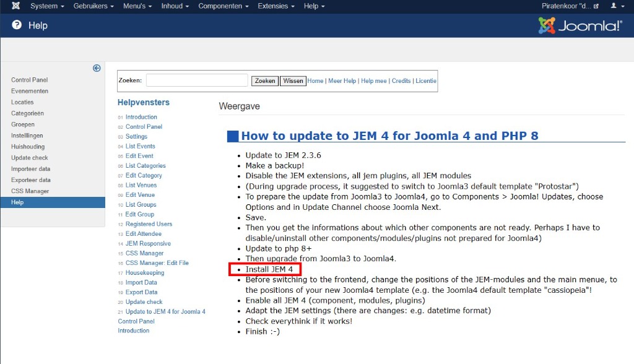Open help topic 15 CSS Manager

[144, 253]
